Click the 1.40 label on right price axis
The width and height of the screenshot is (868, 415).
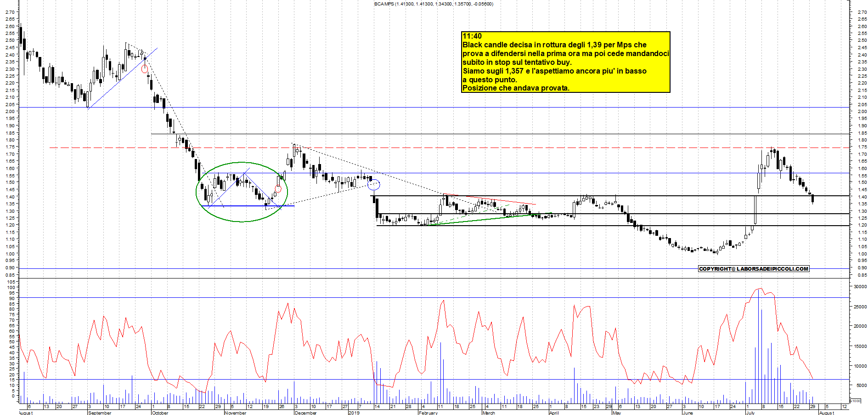tap(862, 197)
